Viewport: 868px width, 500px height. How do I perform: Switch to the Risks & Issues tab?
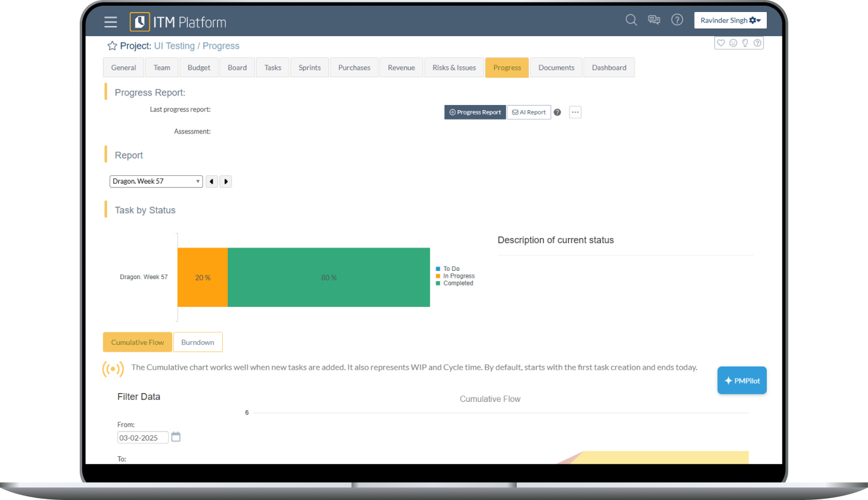pyautogui.click(x=454, y=68)
